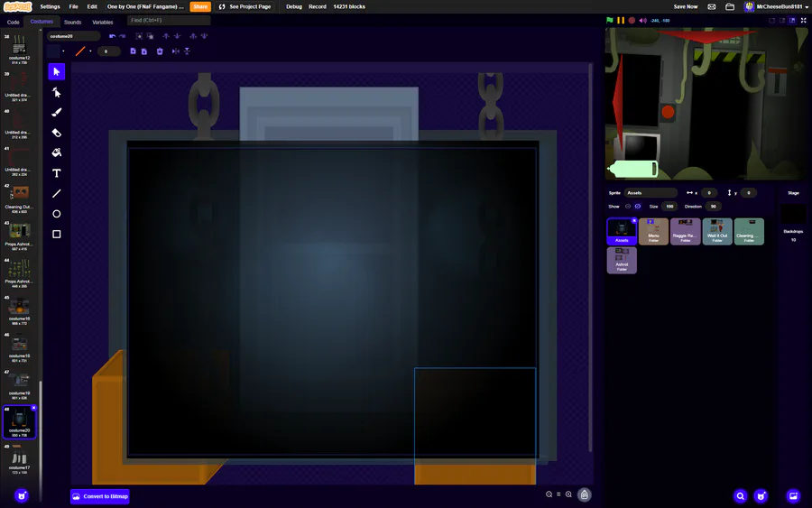The width and height of the screenshot is (812, 508).
Task: Switch to small stage layout
Action: tap(782, 20)
